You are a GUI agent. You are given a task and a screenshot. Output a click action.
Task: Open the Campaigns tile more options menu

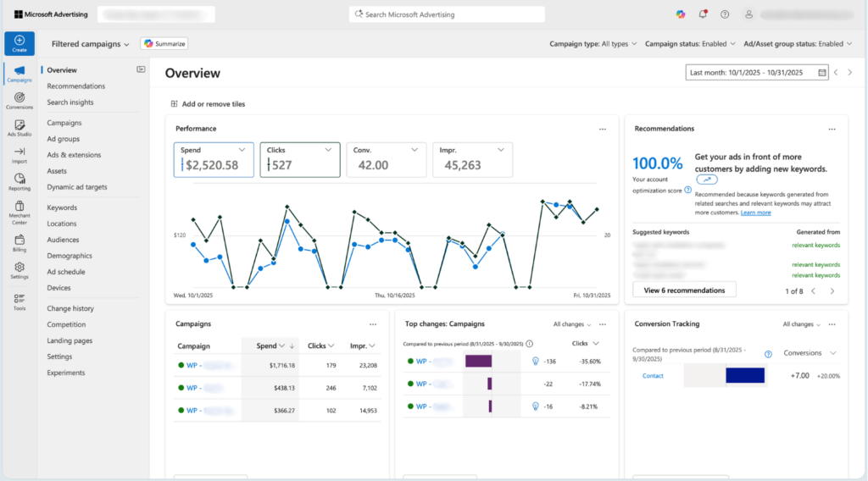tap(373, 324)
